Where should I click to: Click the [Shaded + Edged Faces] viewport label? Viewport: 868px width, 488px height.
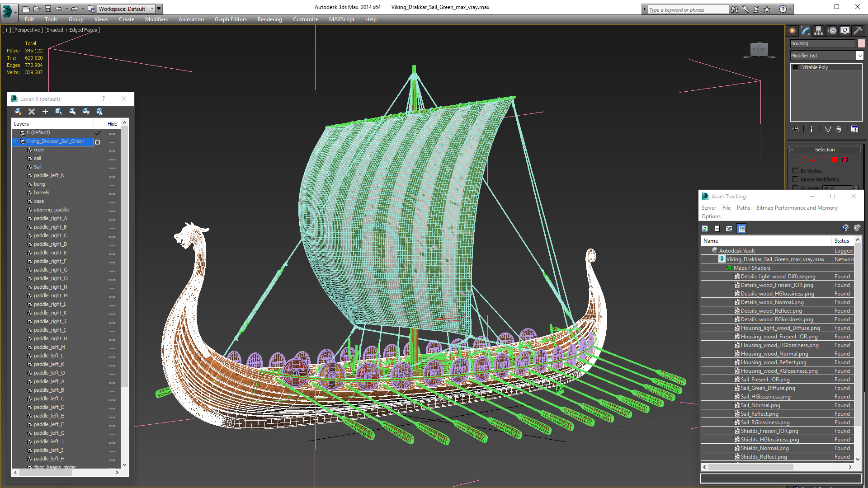tap(72, 30)
